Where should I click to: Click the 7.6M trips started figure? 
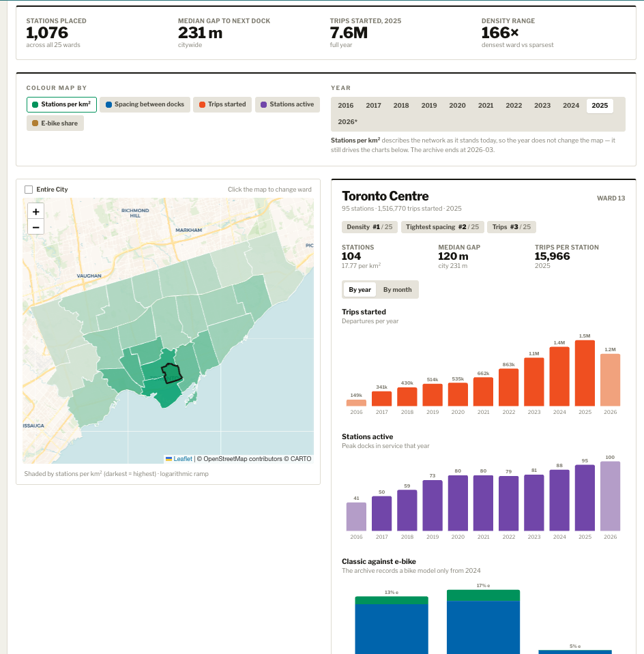tap(349, 33)
